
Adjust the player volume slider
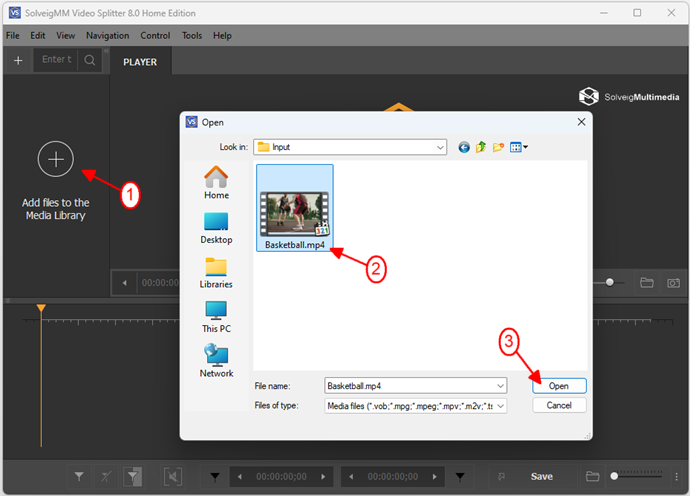coord(609,282)
